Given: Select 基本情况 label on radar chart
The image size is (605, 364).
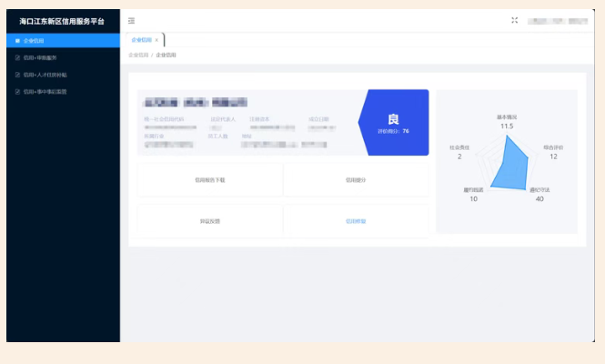Looking at the screenshot, I should pos(507,117).
